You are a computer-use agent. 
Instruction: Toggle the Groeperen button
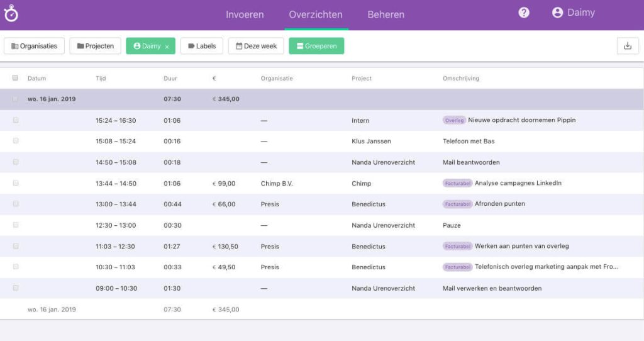point(316,46)
